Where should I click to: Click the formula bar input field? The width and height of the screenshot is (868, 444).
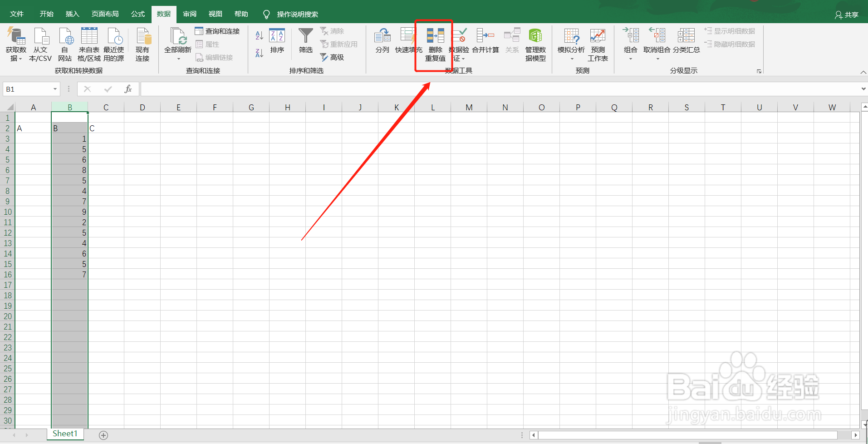tap(499, 89)
